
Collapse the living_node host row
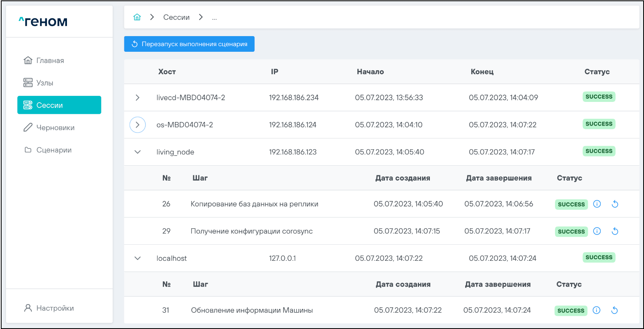pos(138,152)
